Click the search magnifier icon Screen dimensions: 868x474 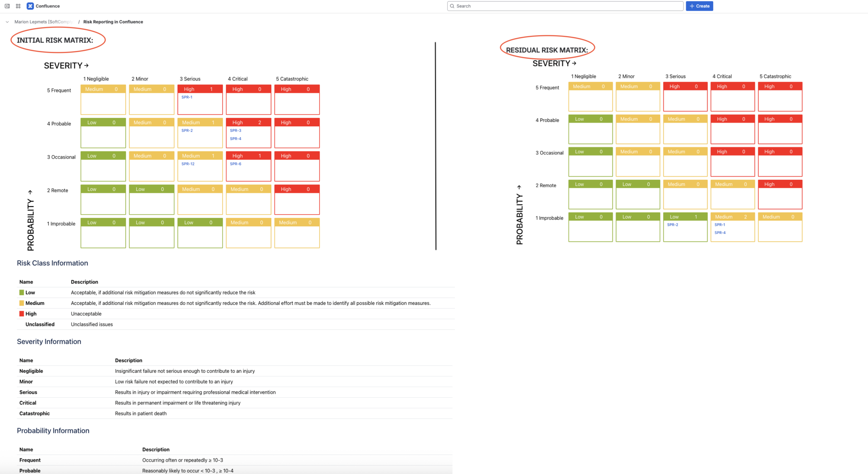click(452, 6)
